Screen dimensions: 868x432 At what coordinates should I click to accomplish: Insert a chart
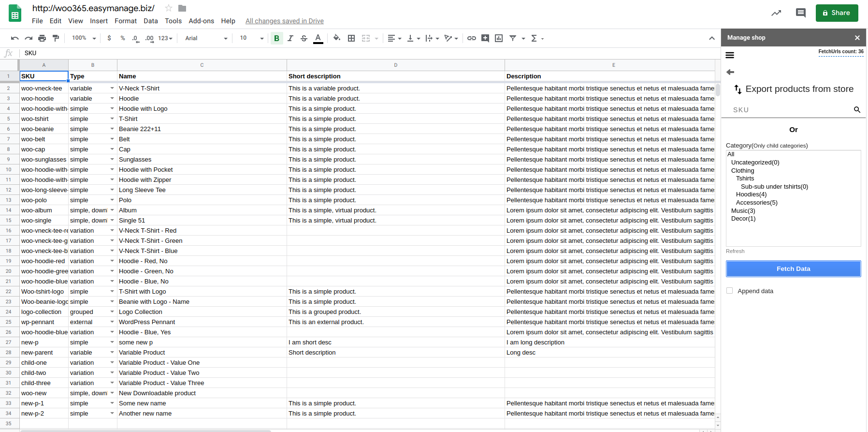pyautogui.click(x=499, y=38)
